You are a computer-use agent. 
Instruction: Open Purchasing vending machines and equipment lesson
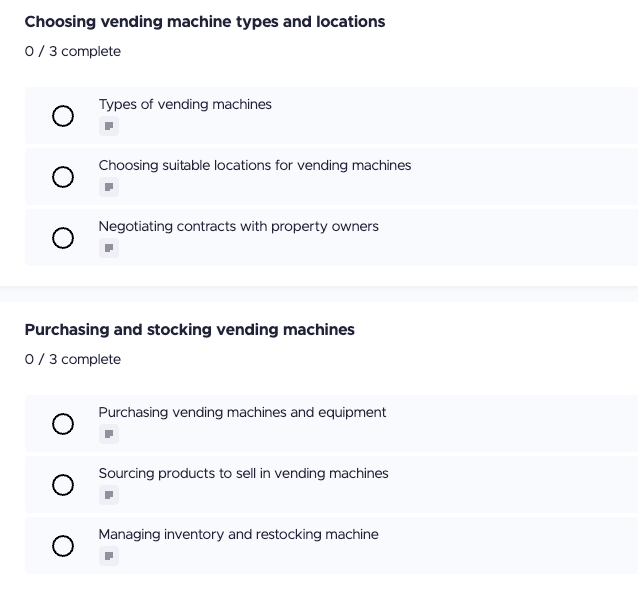point(242,412)
